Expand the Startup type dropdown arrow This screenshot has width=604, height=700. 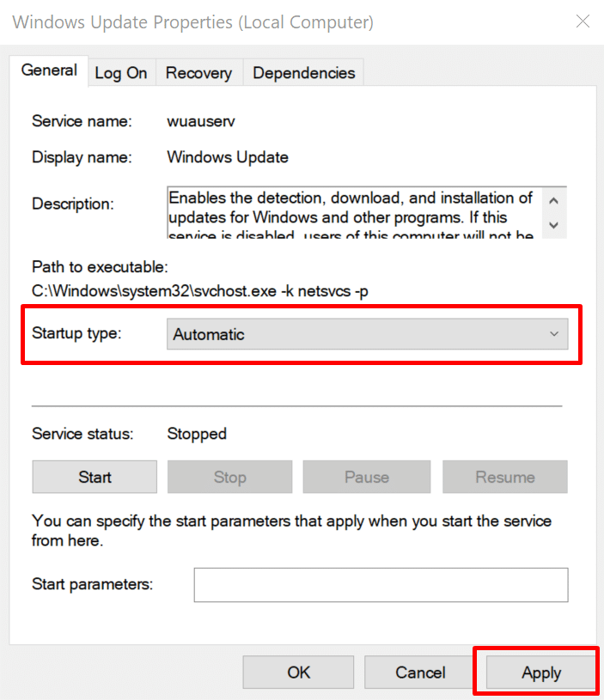click(554, 335)
